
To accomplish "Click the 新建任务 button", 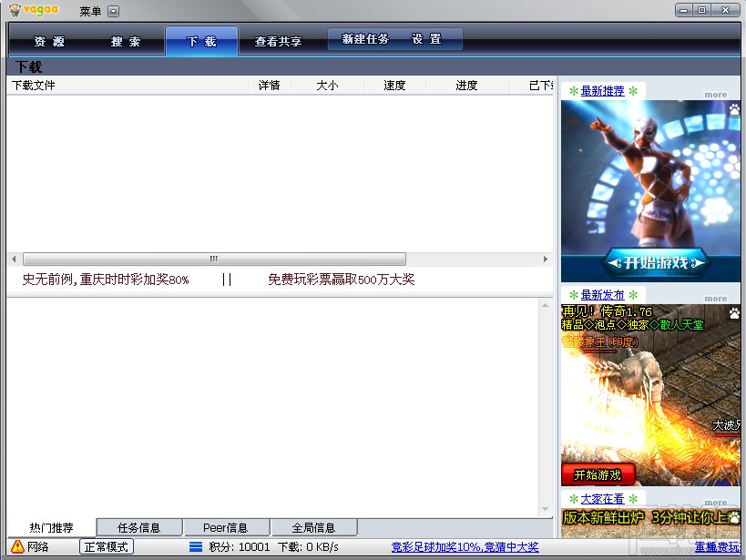I will [x=365, y=39].
